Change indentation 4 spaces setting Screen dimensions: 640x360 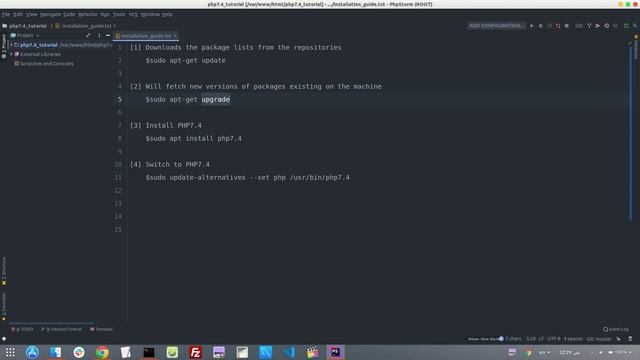coord(573,339)
